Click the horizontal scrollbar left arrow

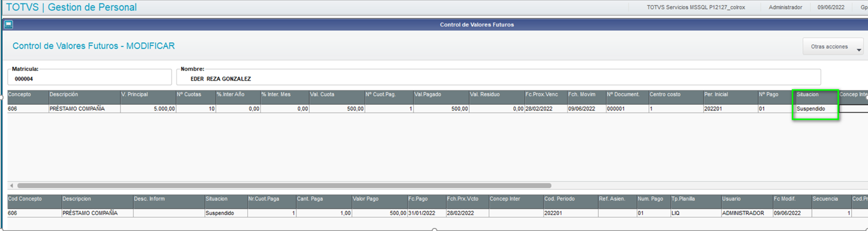pyautogui.click(x=12, y=186)
